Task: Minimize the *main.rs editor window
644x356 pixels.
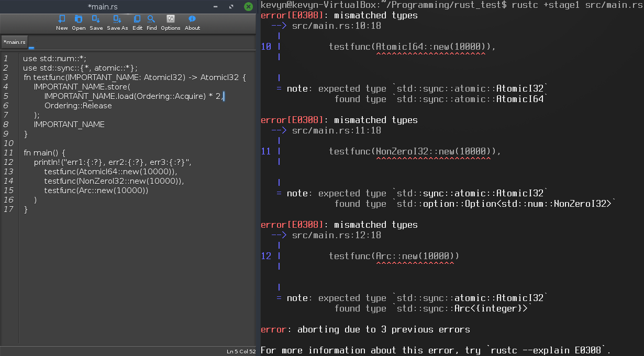Action: click(215, 7)
